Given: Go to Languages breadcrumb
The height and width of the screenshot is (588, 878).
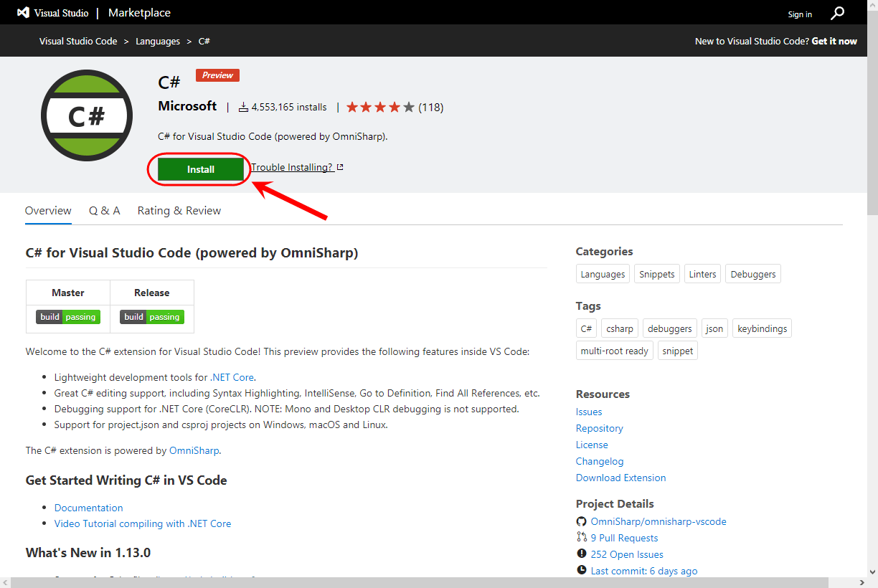Looking at the screenshot, I should [x=158, y=41].
